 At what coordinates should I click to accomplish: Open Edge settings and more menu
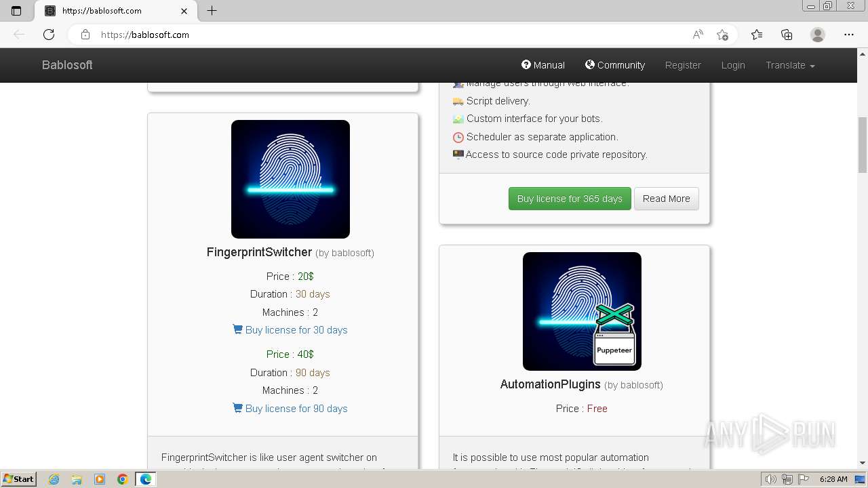click(x=849, y=35)
